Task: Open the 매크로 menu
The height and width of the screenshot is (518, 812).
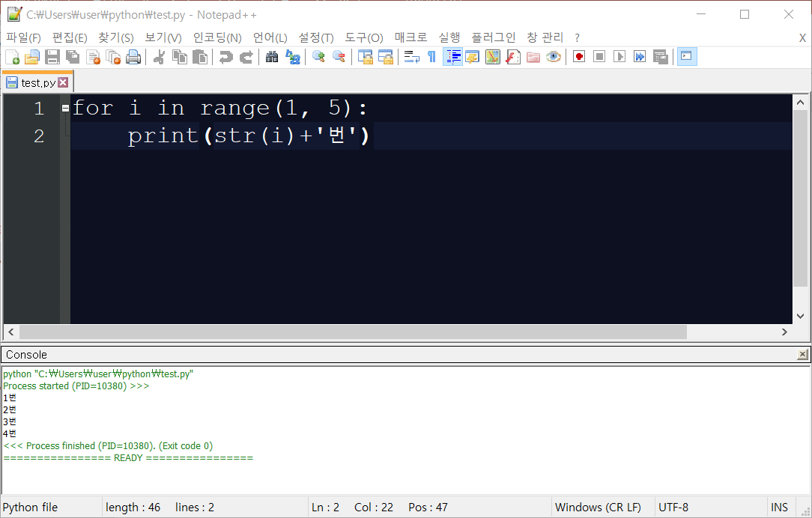Action: [410, 37]
